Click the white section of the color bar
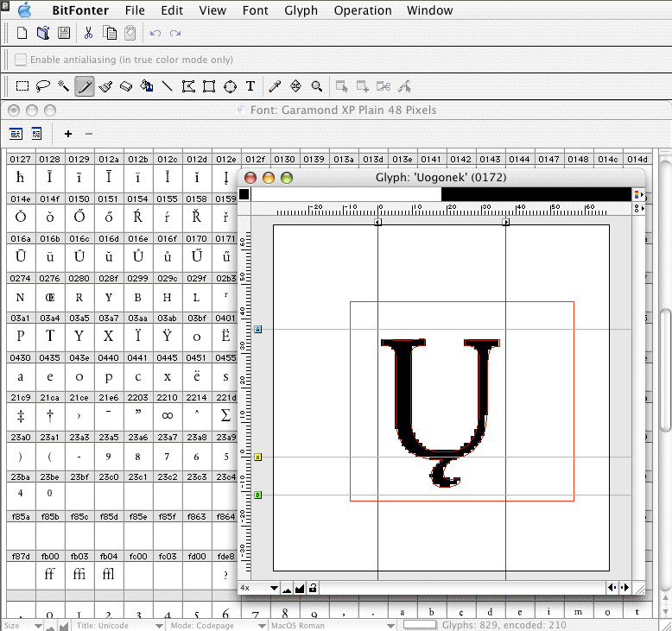Screen dimensions: 672x631 (x=346, y=194)
